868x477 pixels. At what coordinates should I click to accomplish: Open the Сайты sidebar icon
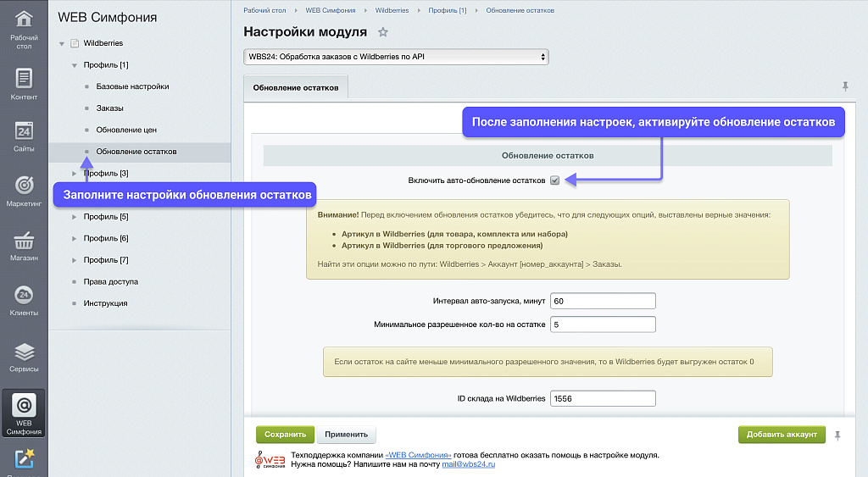coord(24,136)
